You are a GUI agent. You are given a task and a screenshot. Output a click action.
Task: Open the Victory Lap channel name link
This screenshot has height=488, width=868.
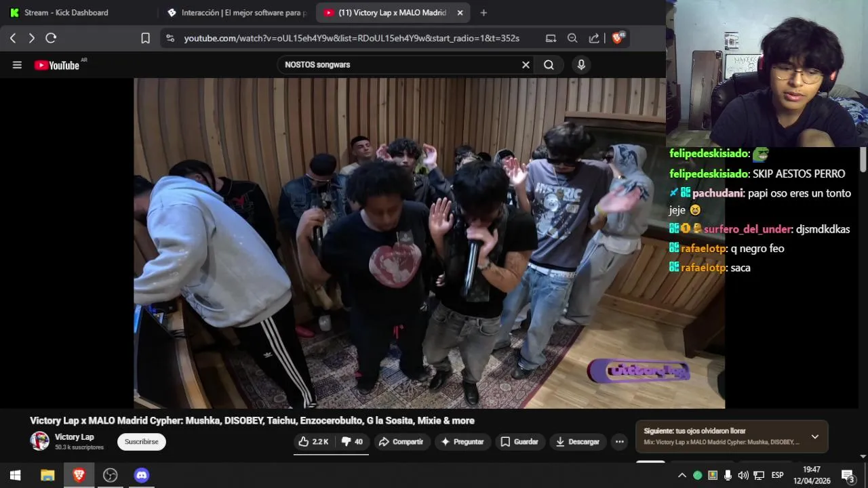point(75,437)
